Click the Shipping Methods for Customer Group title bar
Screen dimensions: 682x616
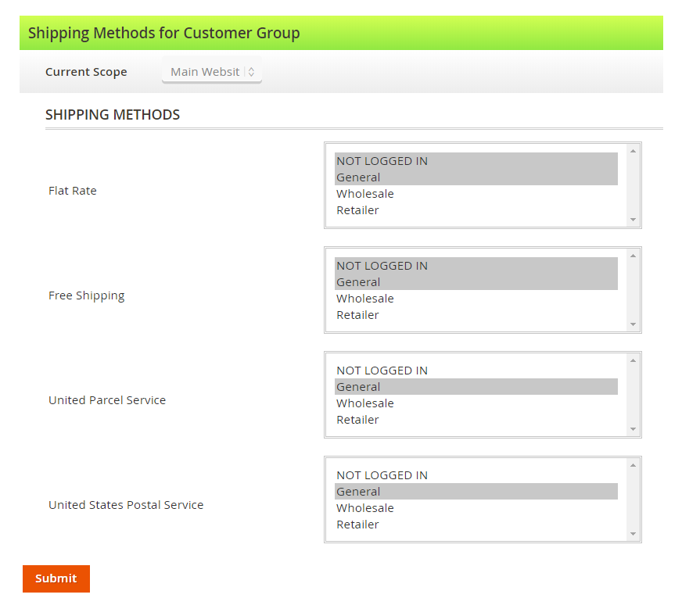pos(341,33)
